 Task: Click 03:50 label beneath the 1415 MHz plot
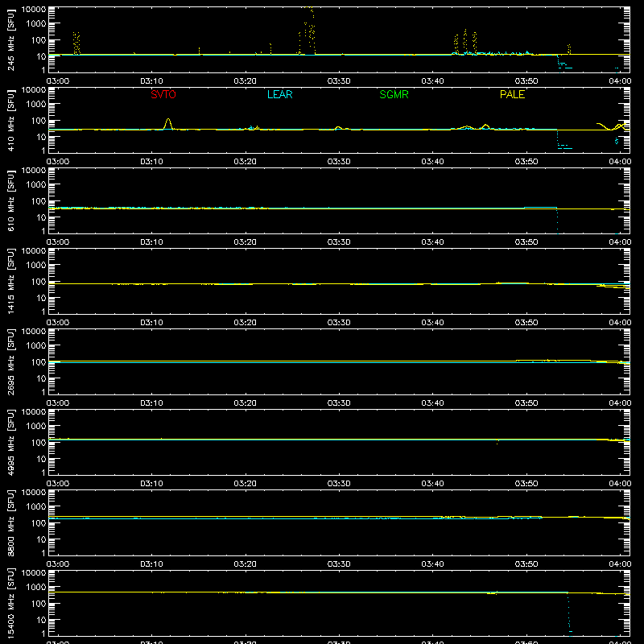click(x=526, y=323)
